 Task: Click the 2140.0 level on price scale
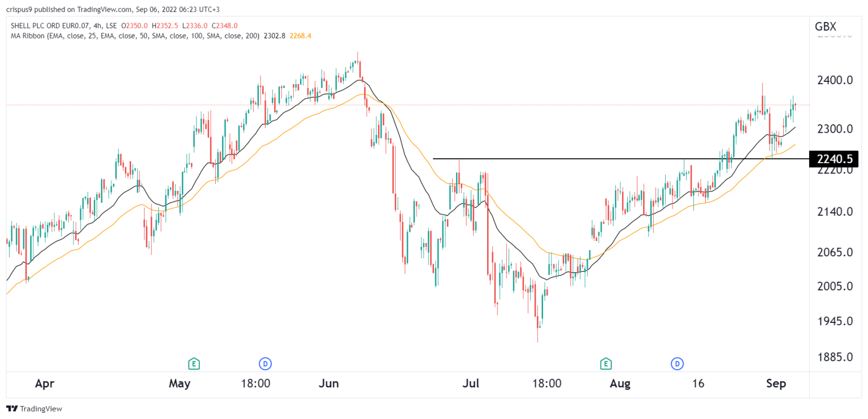835,212
